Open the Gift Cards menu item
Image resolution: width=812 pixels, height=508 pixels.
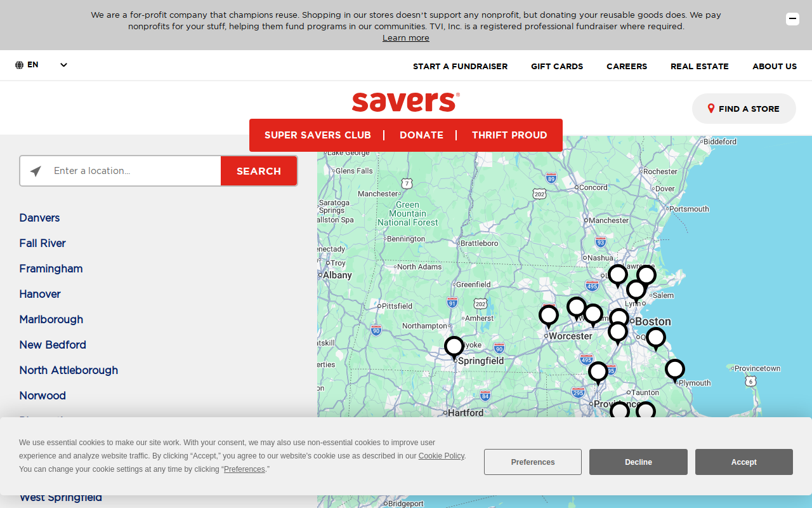click(557, 66)
